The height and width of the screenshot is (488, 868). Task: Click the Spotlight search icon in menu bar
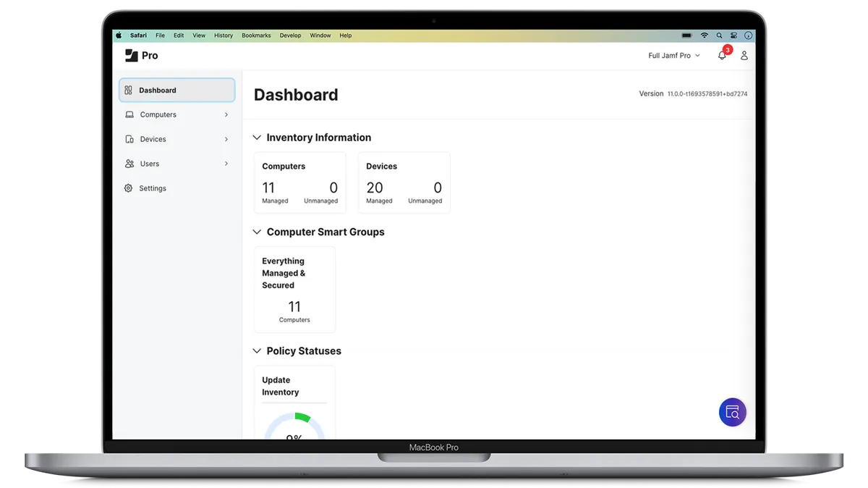(719, 35)
